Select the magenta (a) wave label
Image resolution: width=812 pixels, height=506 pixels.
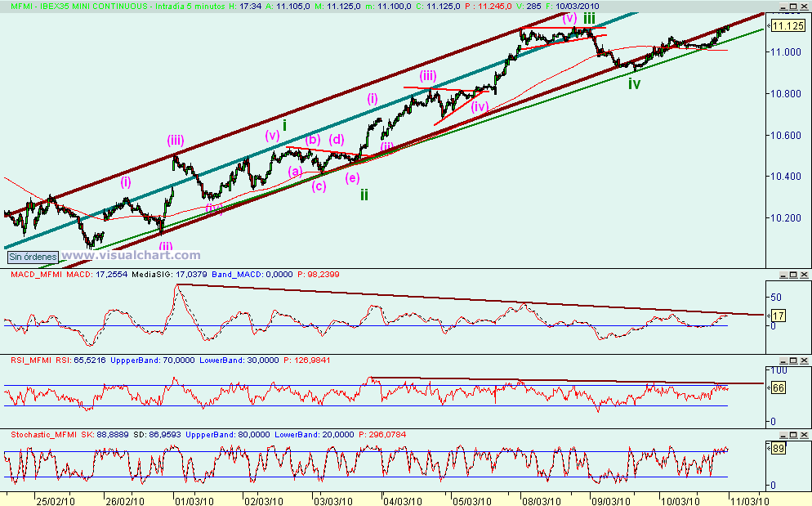[295, 171]
